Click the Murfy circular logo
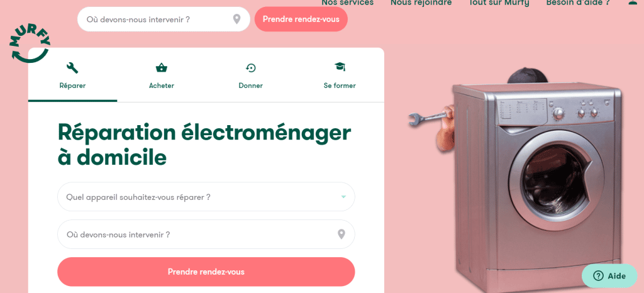The width and height of the screenshot is (644, 293). (30, 45)
